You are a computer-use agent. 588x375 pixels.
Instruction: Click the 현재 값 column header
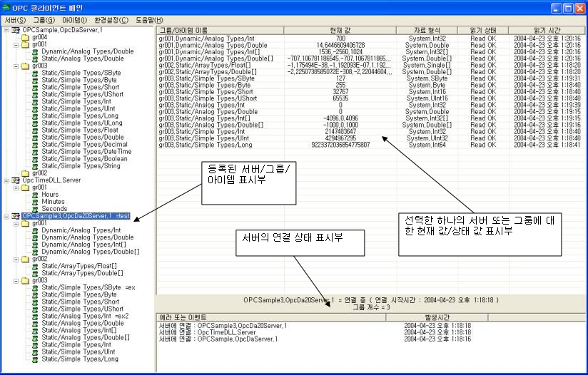(x=340, y=31)
